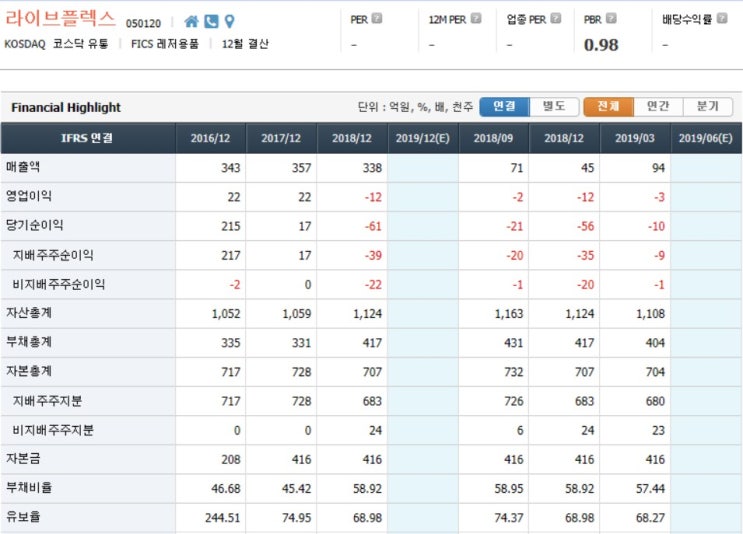743x534 pixels.
Task: Click the FICS 레저용품 sector label
Action: coord(165,44)
